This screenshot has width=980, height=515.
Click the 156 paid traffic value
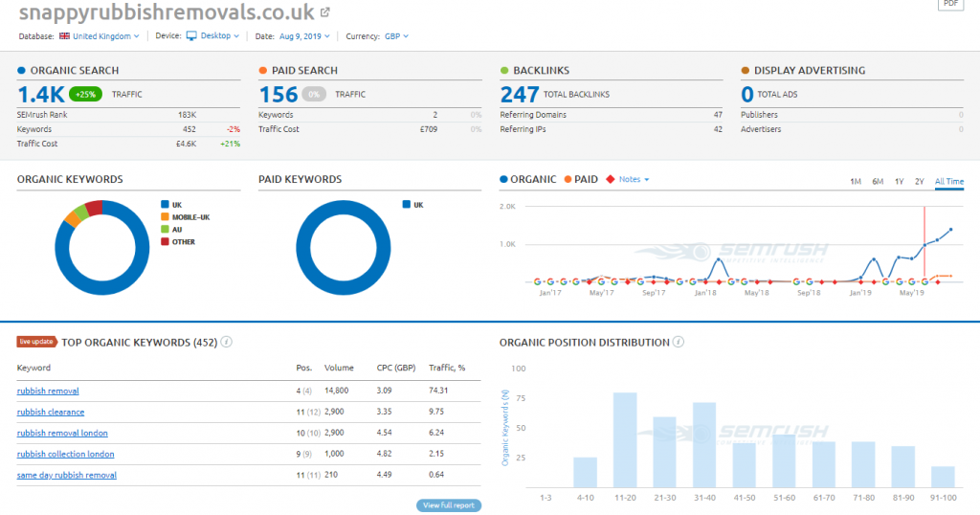click(278, 95)
